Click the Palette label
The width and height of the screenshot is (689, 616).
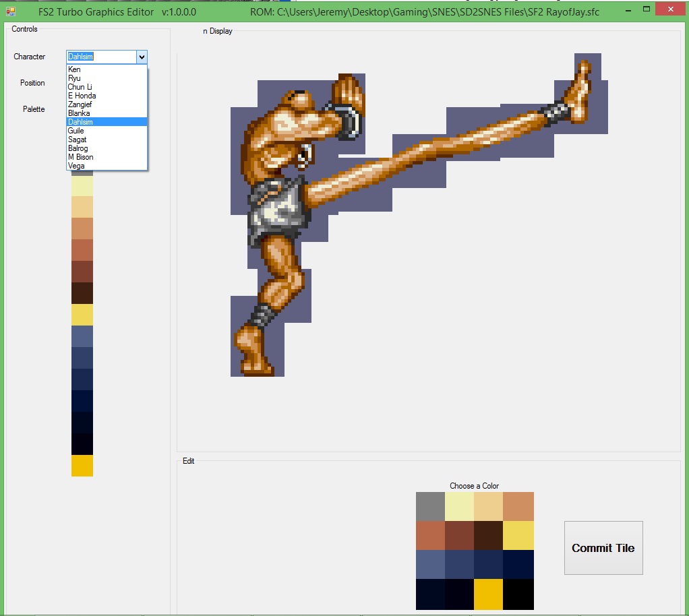pyautogui.click(x=34, y=109)
